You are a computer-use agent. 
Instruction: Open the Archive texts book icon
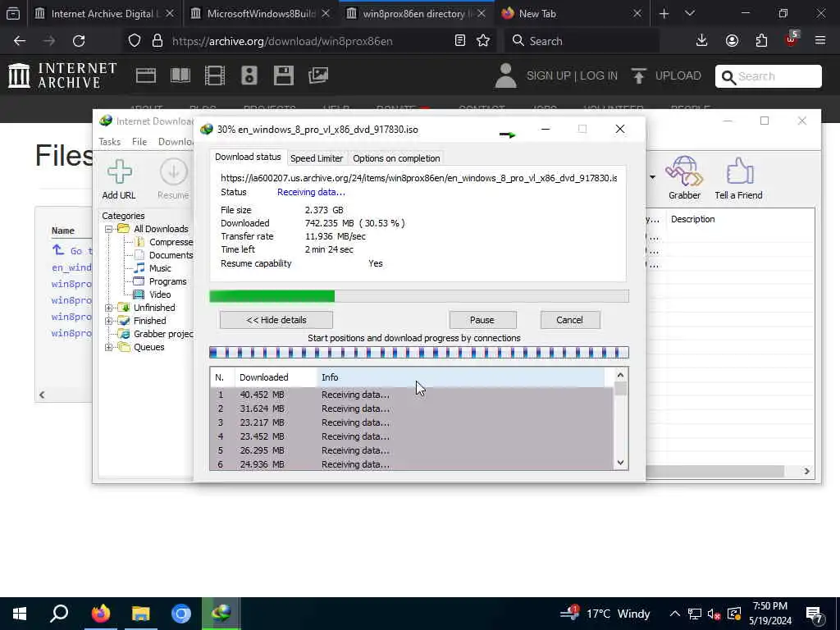pos(180,75)
